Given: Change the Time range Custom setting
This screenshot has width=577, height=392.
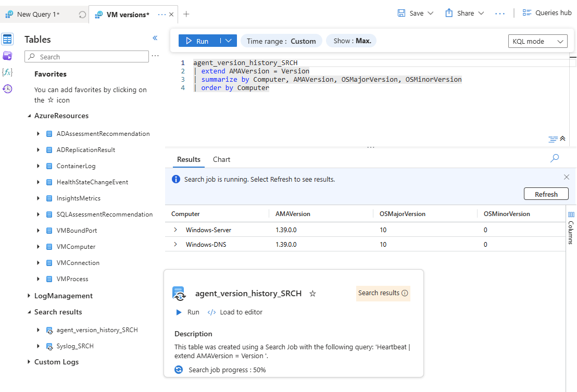Looking at the screenshot, I should point(281,41).
